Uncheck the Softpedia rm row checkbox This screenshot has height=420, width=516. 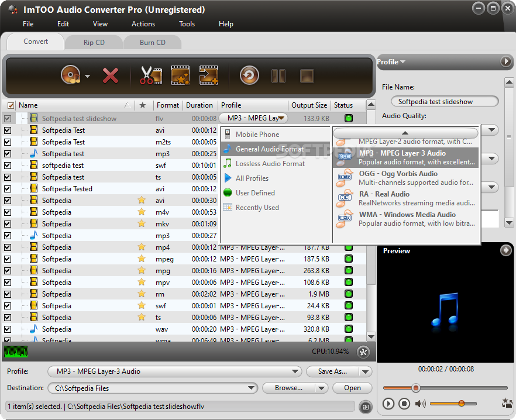pos(8,294)
